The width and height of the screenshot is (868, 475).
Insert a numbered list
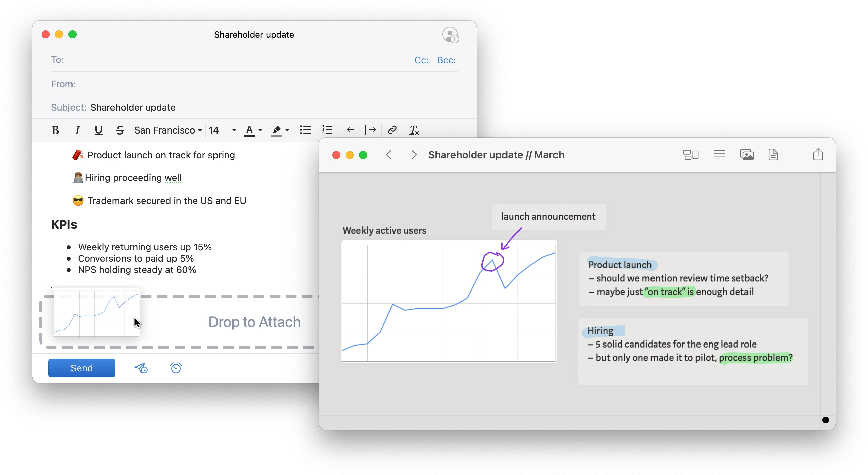click(x=327, y=130)
